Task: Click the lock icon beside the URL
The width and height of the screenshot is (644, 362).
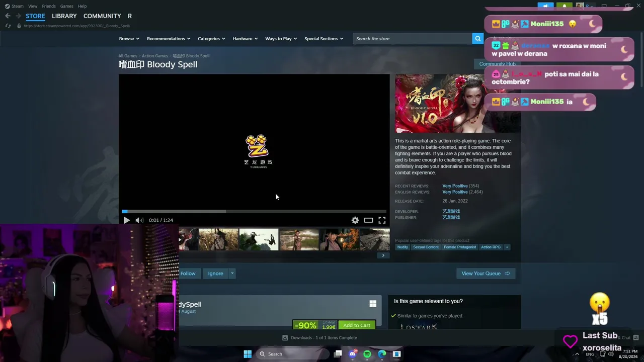Action: click(19, 26)
